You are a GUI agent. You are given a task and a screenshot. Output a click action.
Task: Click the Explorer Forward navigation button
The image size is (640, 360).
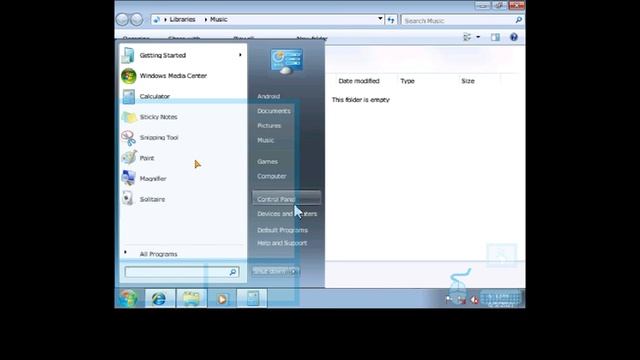point(137,19)
